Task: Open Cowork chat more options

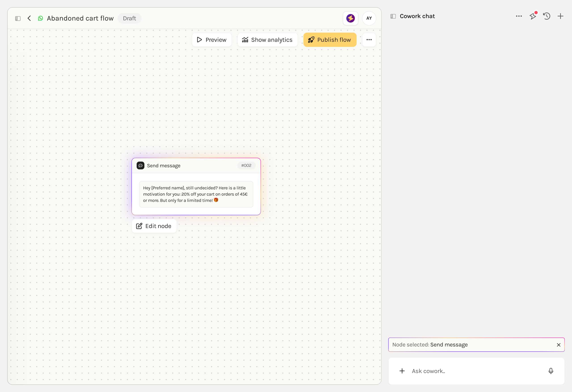Action: tap(519, 16)
